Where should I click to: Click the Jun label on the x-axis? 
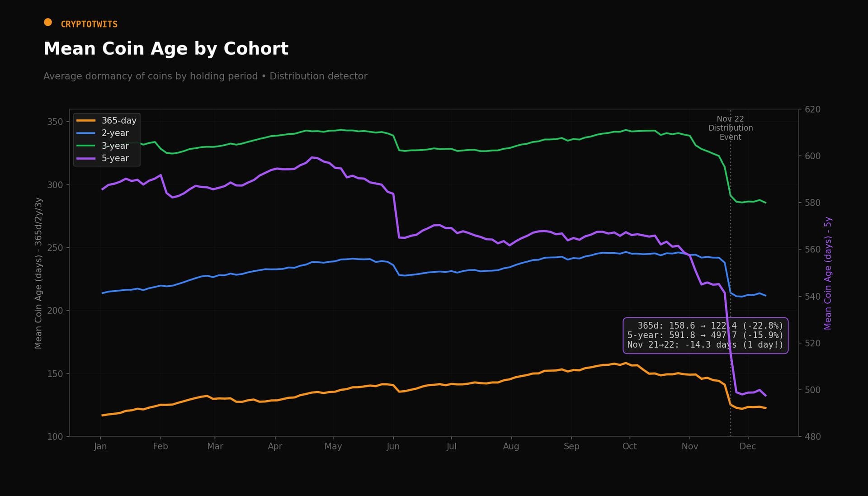coord(393,446)
